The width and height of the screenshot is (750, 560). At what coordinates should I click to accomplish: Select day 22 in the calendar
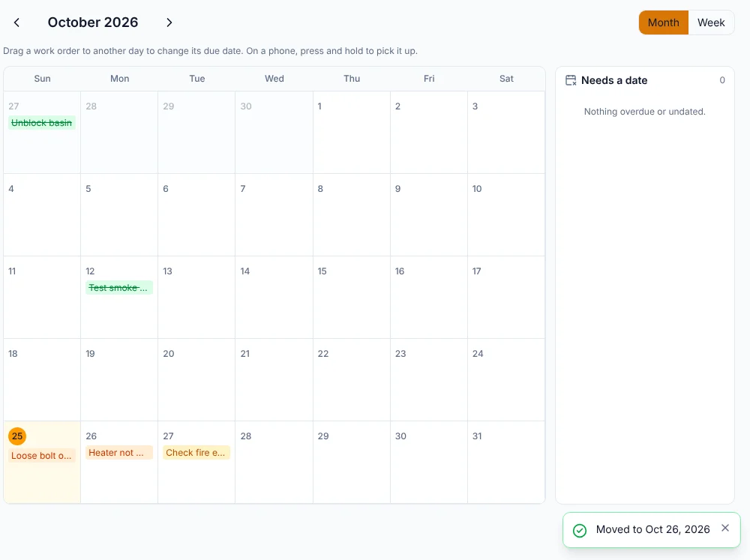click(x=352, y=380)
